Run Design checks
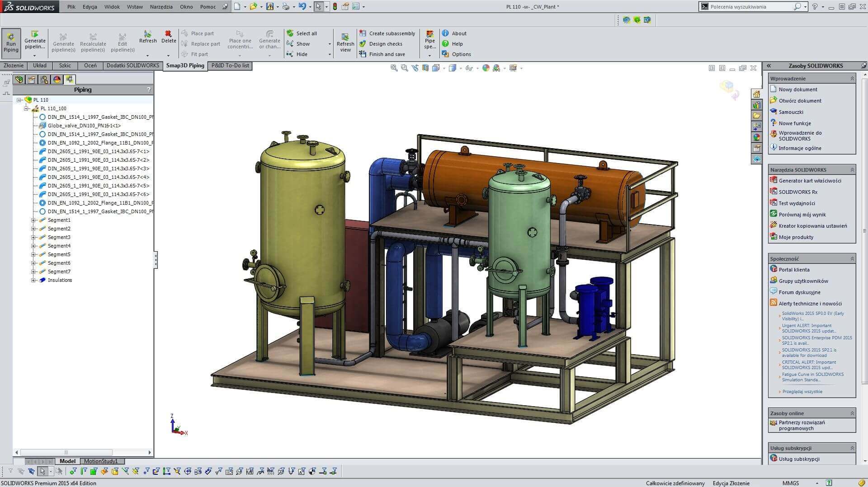 (381, 44)
